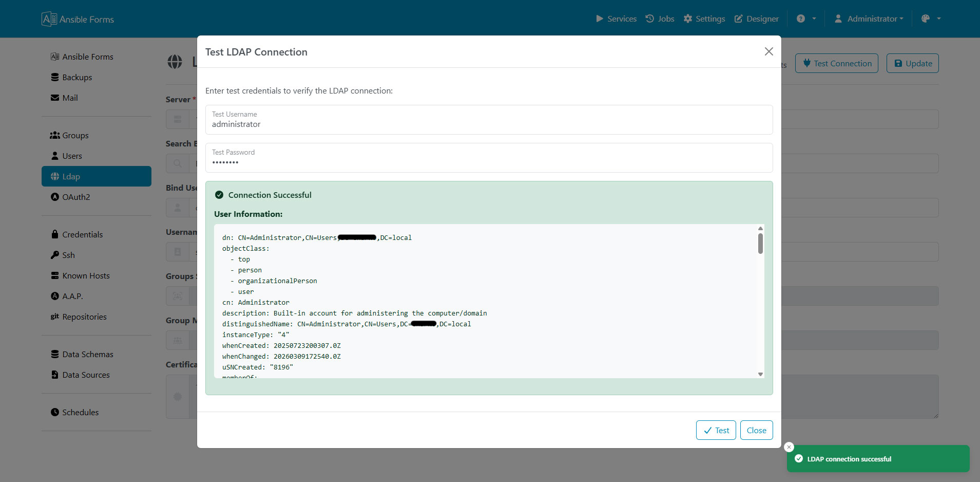Select the Users icon in the sidebar
This screenshot has height=482, width=980.
[x=55, y=156]
